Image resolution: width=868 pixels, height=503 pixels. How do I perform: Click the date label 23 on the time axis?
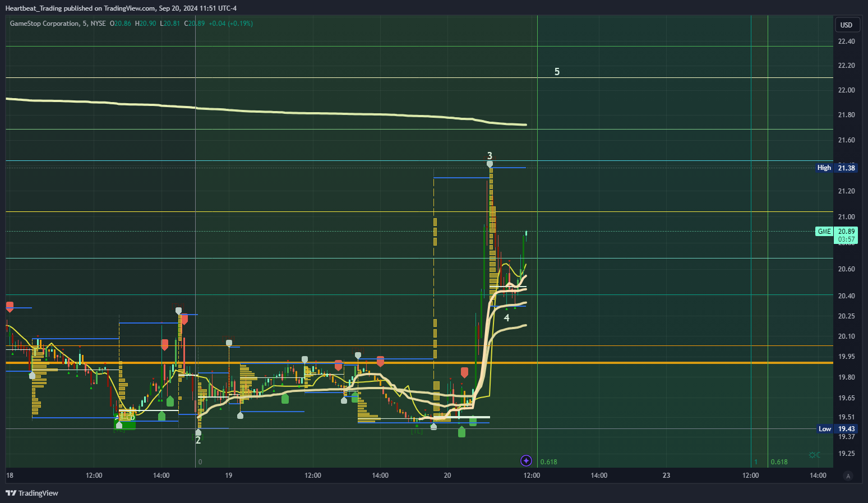pyautogui.click(x=666, y=476)
